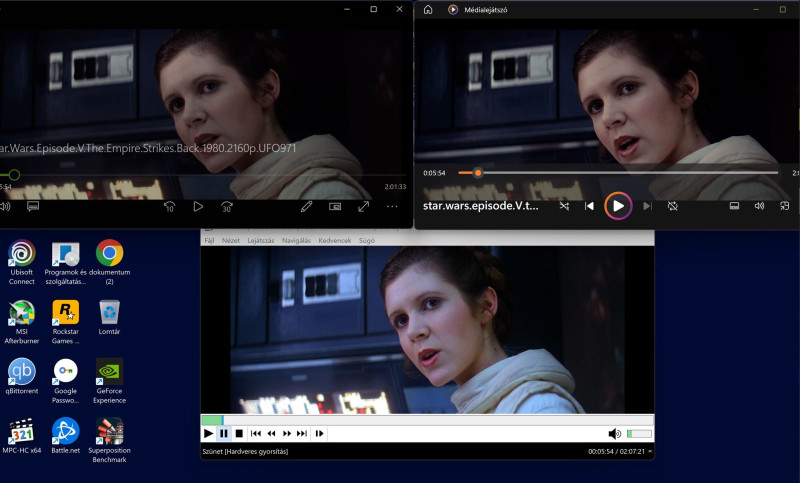This screenshot has height=483, width=800.
Task: Skip forward 30 seconds in Movies & TV player
Action: tap(227, 207)
